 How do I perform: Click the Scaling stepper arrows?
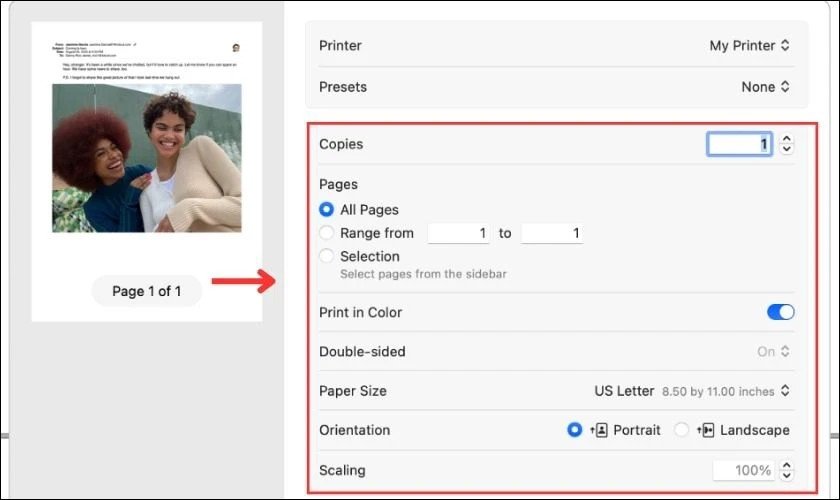click(x=787, y=470)
